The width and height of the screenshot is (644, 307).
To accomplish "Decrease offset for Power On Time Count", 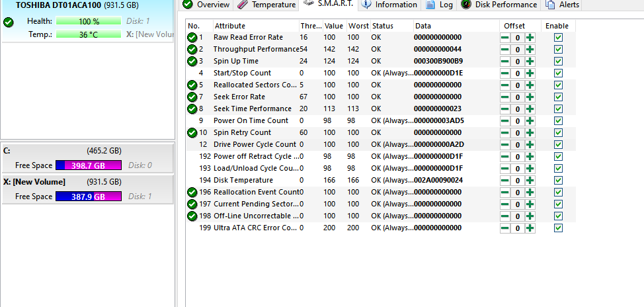I will pos(504,121).
